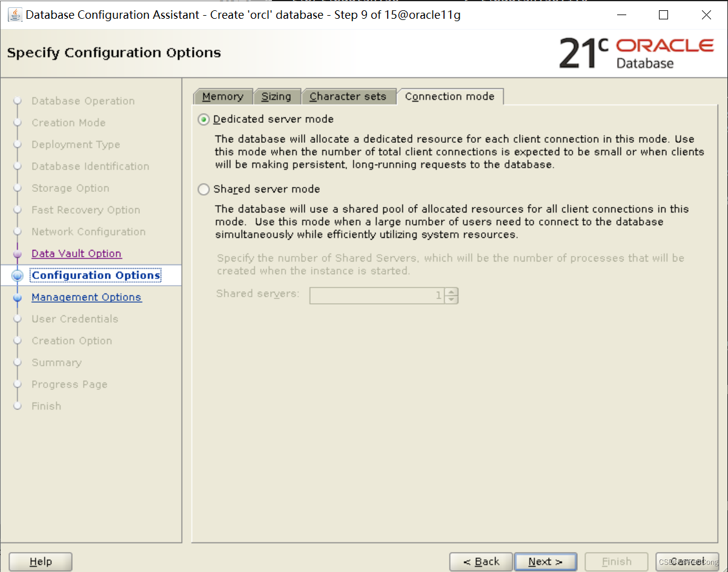This screenshot has width=728, height=572.
Task: Cancel the database creation wizard
Action: point(687,562)
